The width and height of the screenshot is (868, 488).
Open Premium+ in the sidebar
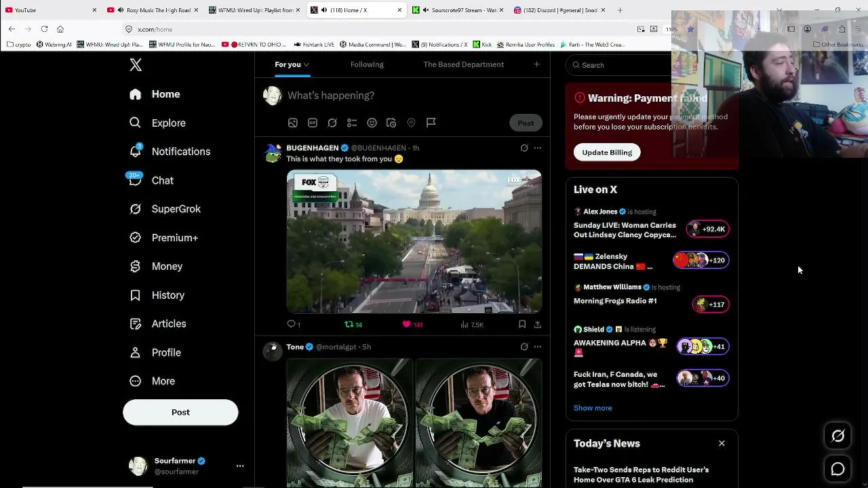pyautogui.click(x=163, y=238)
